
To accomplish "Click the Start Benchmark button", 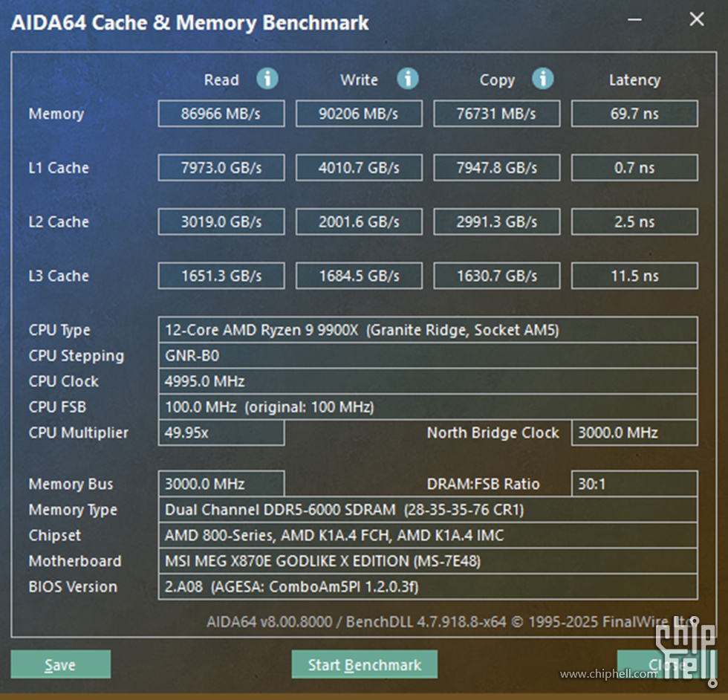I will pyautogui.click(x=364, y=664).
